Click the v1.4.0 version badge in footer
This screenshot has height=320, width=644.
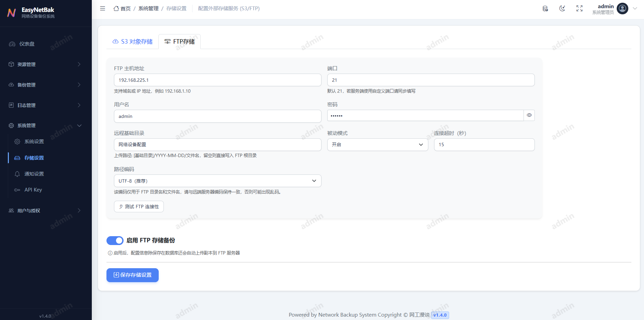[440, 315]
